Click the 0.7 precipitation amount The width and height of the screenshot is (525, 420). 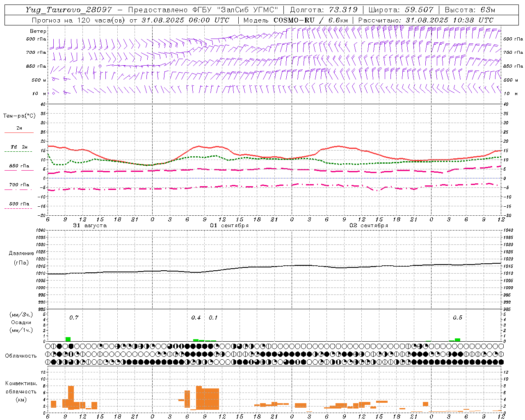pyautogui.click(x=74, y=317)
